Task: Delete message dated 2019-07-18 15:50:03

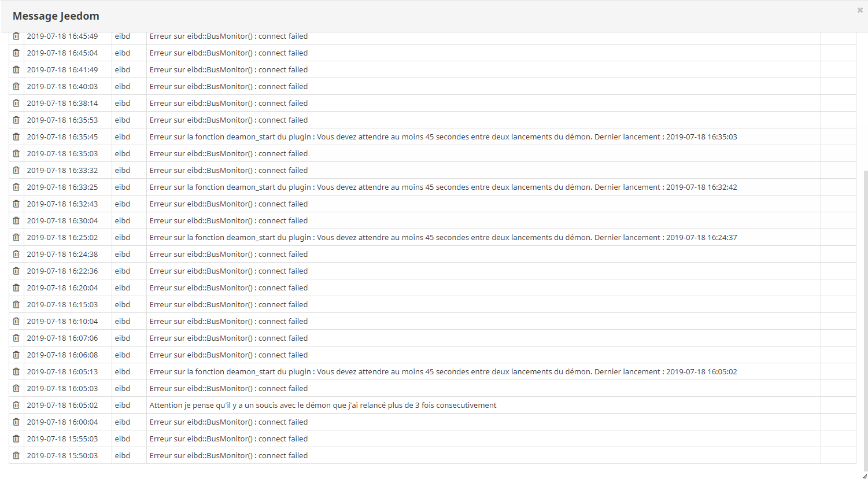Action: click(16, 455)
